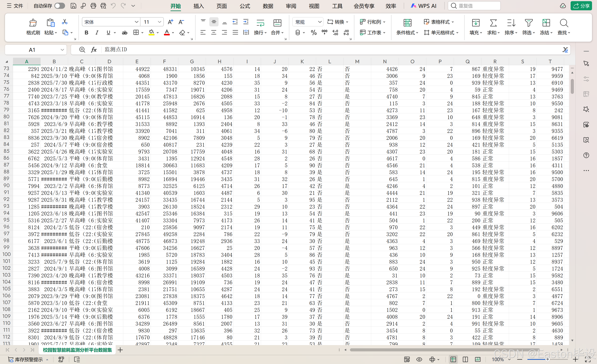The height and width of the screenshot is (364, 597).
Task: Switch to page layout view in status bar
Action: [x=465, y=359]
